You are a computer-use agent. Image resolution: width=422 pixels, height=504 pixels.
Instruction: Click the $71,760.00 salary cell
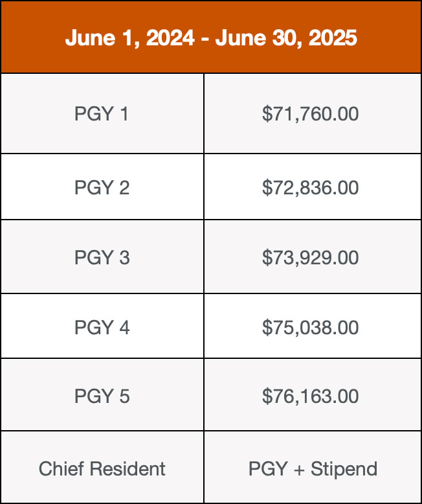point(310,114)
